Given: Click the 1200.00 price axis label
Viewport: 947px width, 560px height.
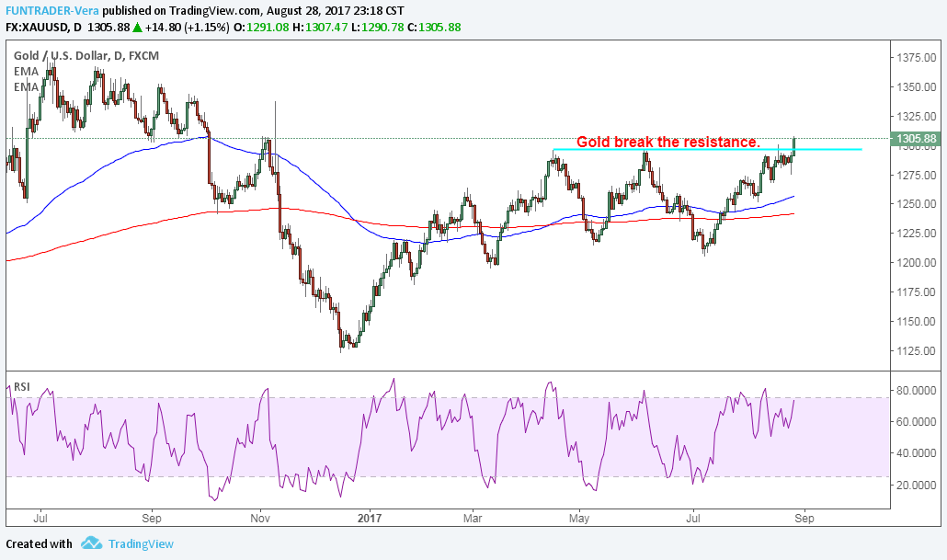Looking at the screenshot, I should pos(916,263).
